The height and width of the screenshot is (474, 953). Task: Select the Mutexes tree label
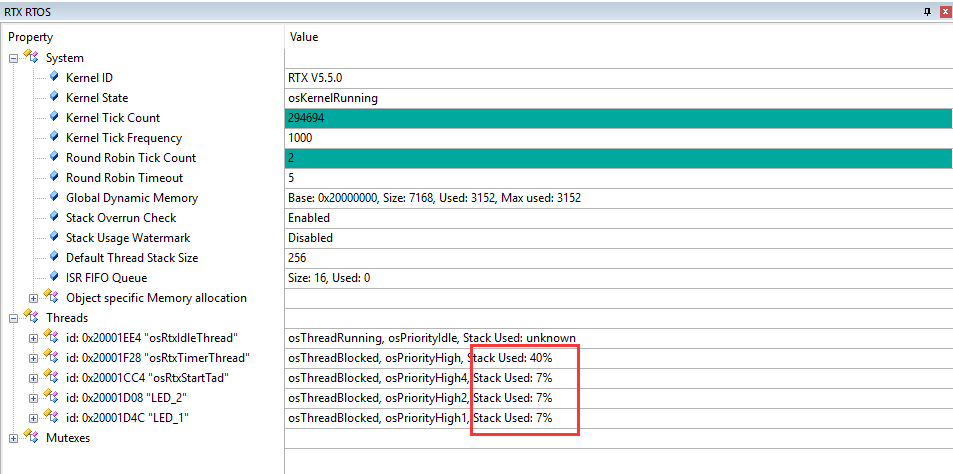point(68,438)
